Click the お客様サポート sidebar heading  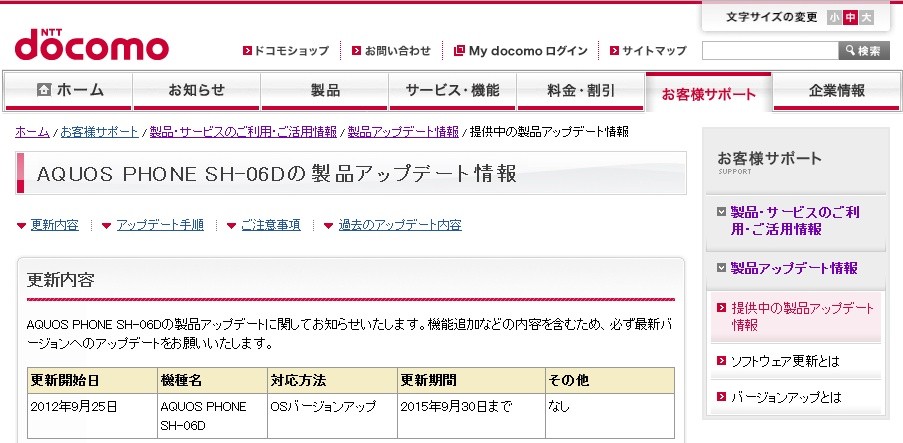[769, 158]
